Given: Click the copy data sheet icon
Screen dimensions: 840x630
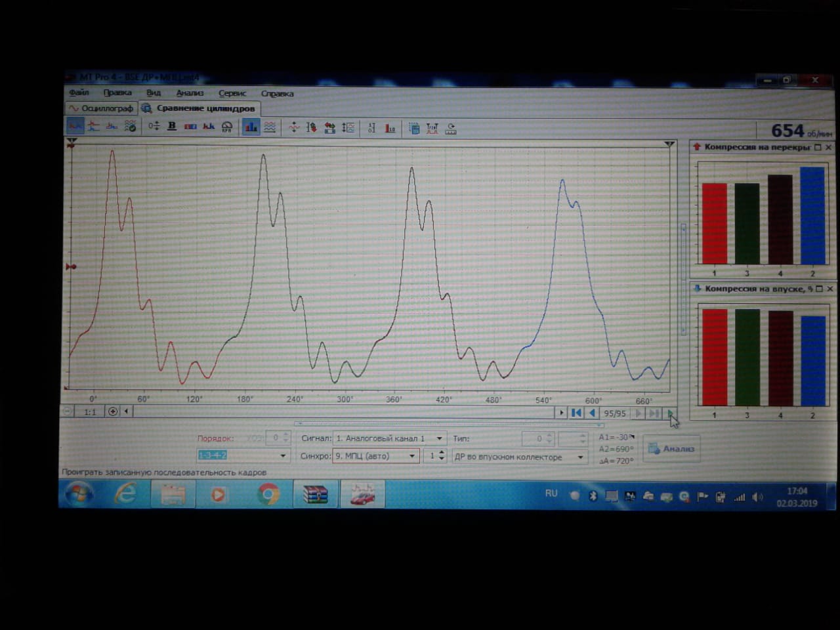Looking at the screenshot, I should click(x=414, y=129).
